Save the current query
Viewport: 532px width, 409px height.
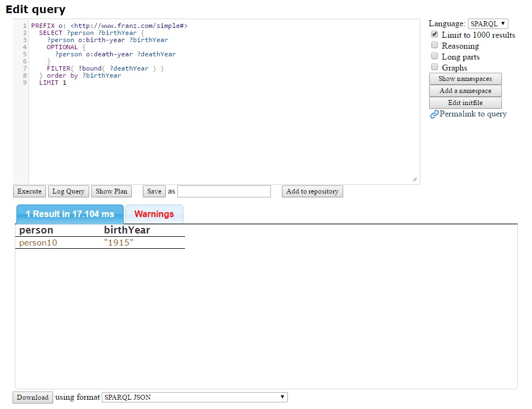tap(154, 191)
